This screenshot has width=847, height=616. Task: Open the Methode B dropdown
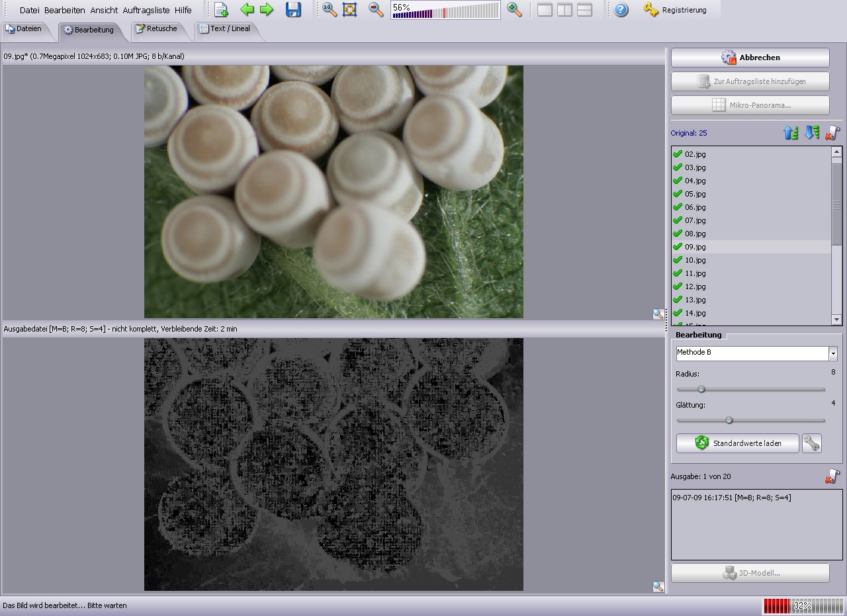pyautogui.click(x=832, y=353)
